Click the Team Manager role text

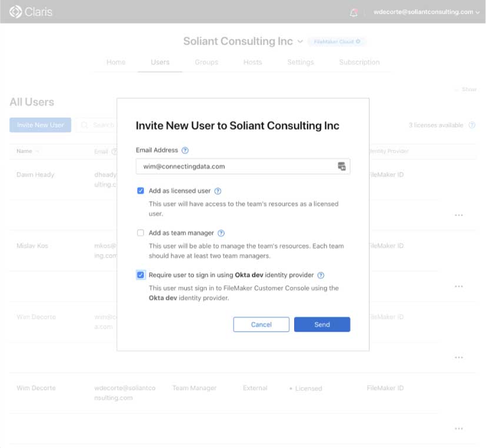(x=194, y=388)
